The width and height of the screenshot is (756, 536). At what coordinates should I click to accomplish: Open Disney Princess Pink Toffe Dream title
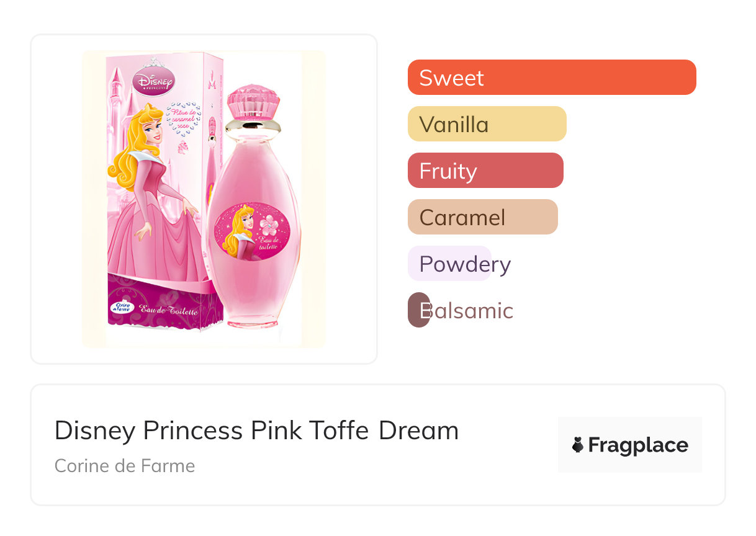256,430
